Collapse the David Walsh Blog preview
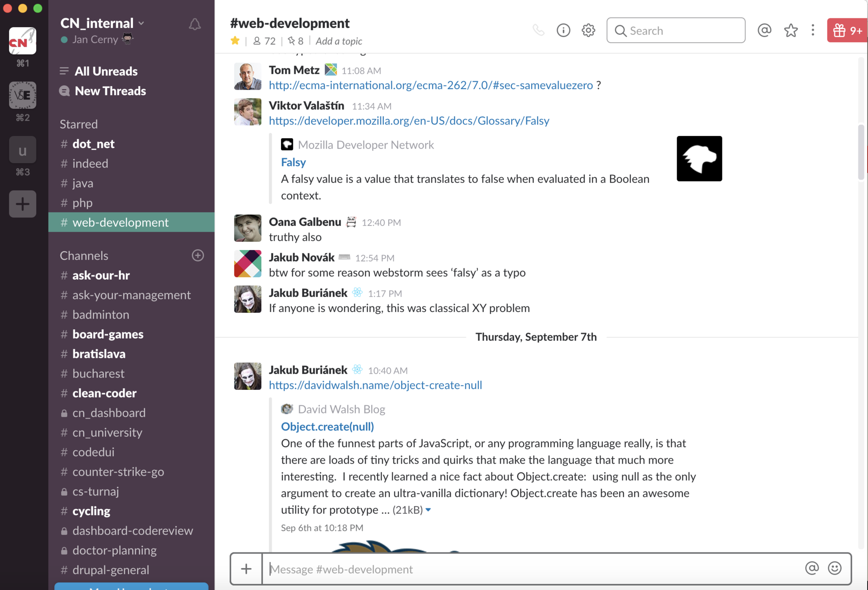The width and height of the screenshot is (868, 590). coord(428,510)
